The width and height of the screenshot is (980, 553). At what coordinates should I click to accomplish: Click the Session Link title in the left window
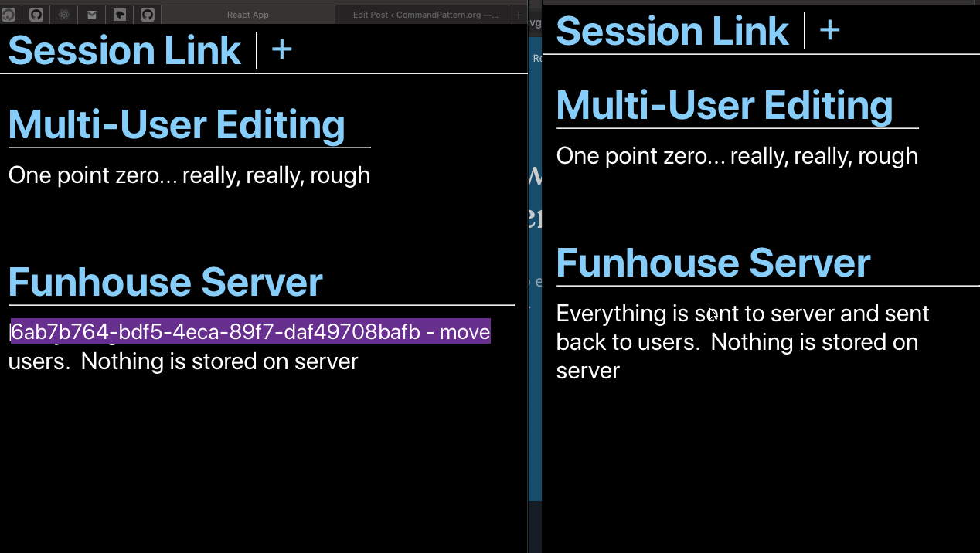124,49
